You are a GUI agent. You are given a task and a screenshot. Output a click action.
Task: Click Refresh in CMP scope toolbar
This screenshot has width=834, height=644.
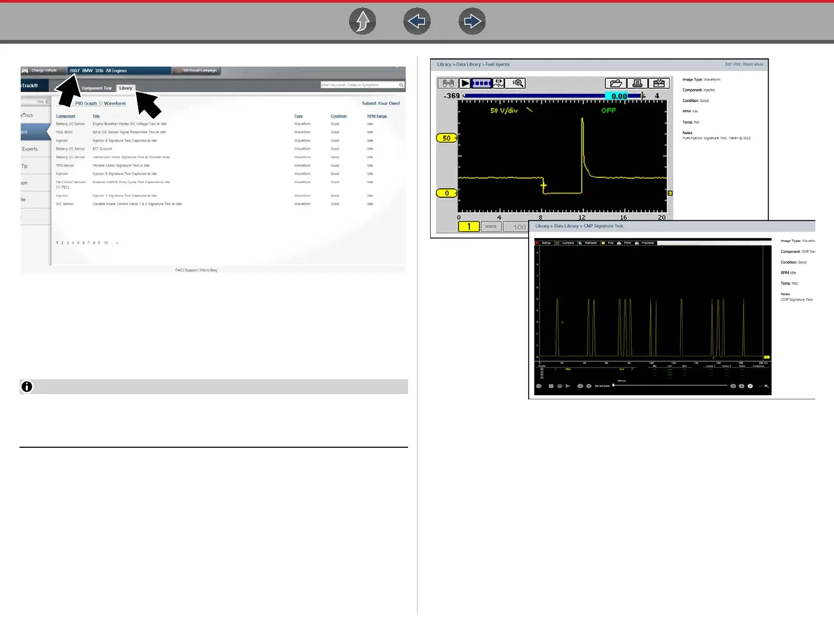[x=591, y=243]
